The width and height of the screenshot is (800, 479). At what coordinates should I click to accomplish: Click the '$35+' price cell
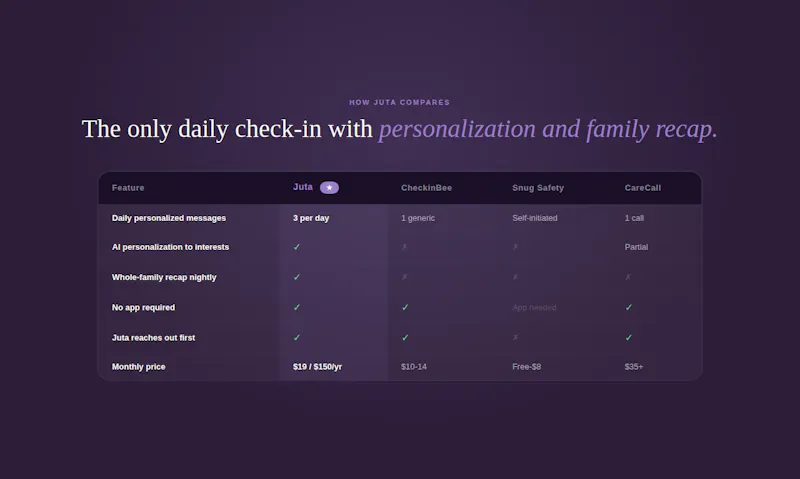[634, 366]
